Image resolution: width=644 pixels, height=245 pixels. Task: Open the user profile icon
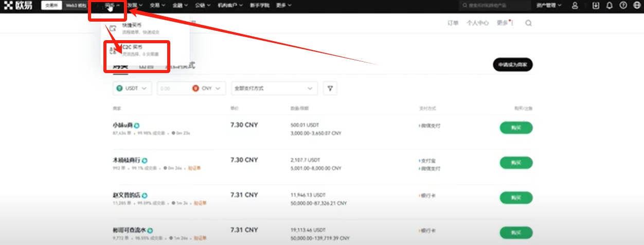point(575,6)
